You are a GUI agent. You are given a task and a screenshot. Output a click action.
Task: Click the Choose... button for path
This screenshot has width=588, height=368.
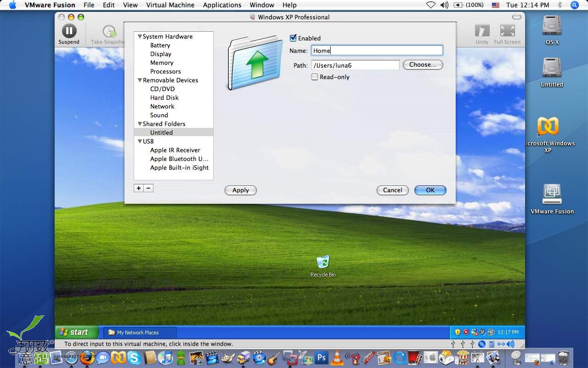coord(423,64)
